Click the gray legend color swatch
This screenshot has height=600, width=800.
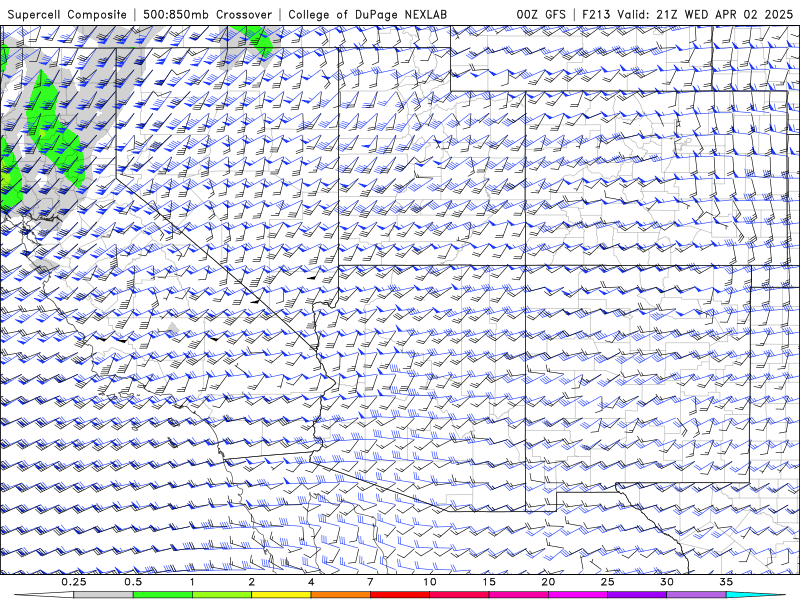pos(104,595)
